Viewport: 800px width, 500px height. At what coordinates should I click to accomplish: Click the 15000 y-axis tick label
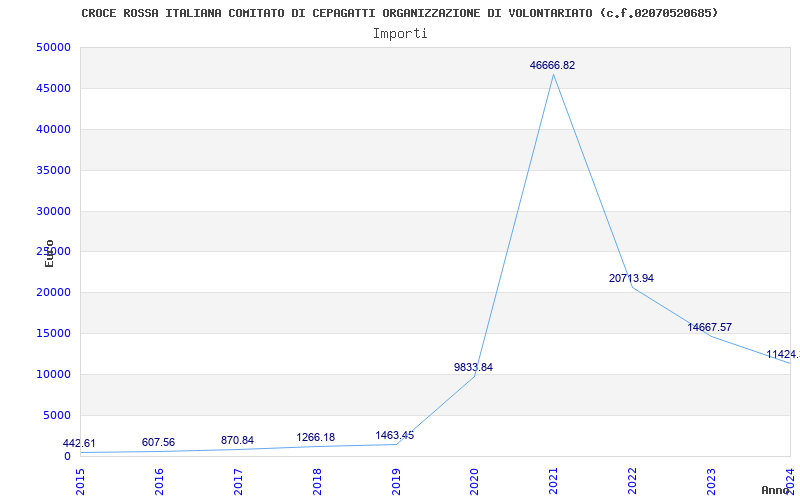[x=53, y=333]
